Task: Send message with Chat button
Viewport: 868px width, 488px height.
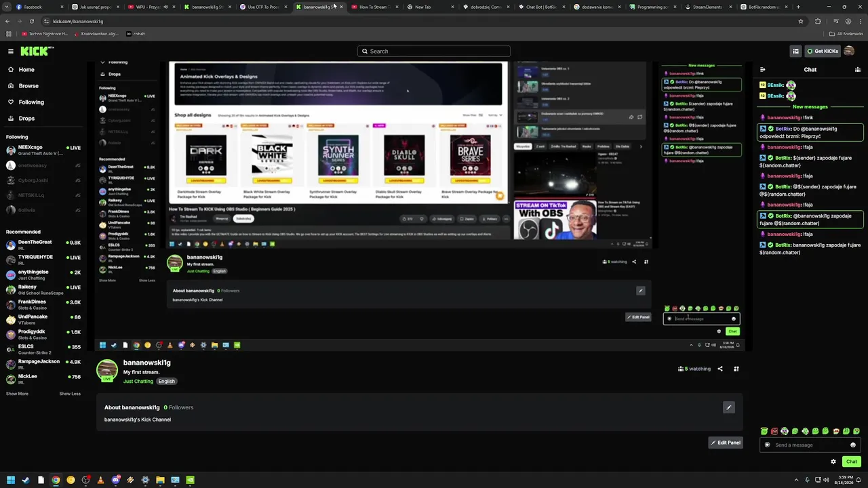Action: [x=852, y=462]
